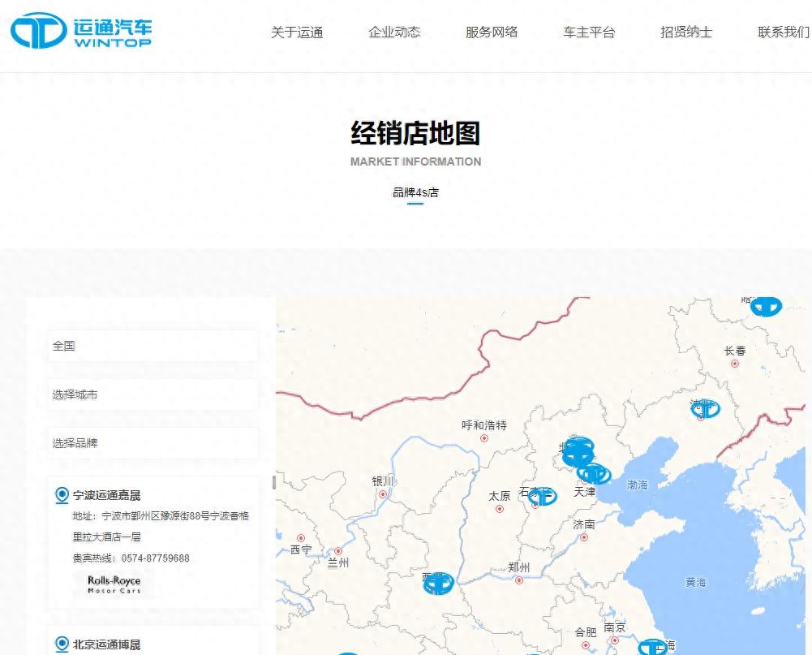
Task: Click the Rolls-Royce Motor Cars brand logo
Action: [114, 583]
